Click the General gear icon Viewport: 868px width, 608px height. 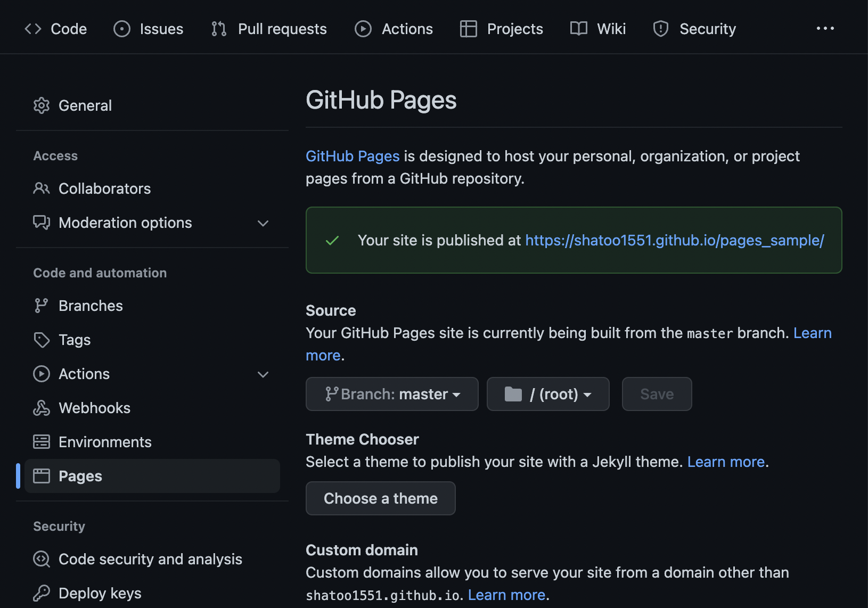click(42, 105)
